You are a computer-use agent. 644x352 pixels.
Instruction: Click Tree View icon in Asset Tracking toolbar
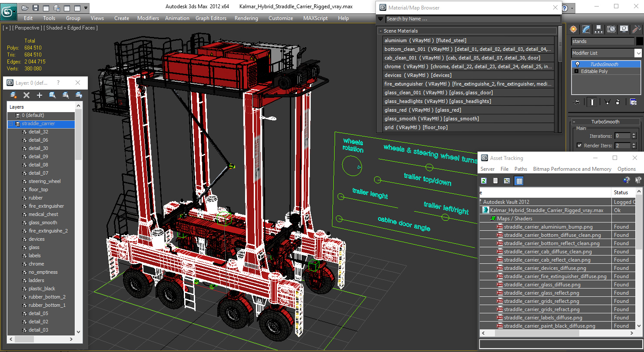(x=507, y=181)
